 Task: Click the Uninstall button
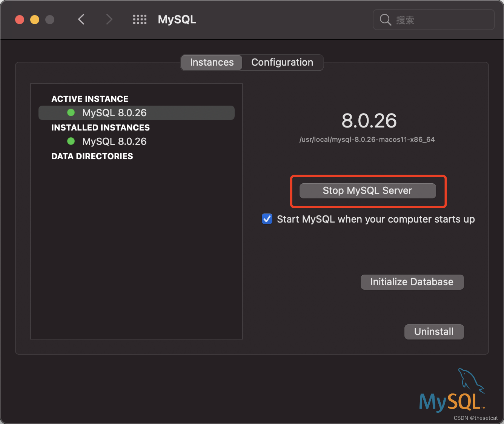pos(434,332)
